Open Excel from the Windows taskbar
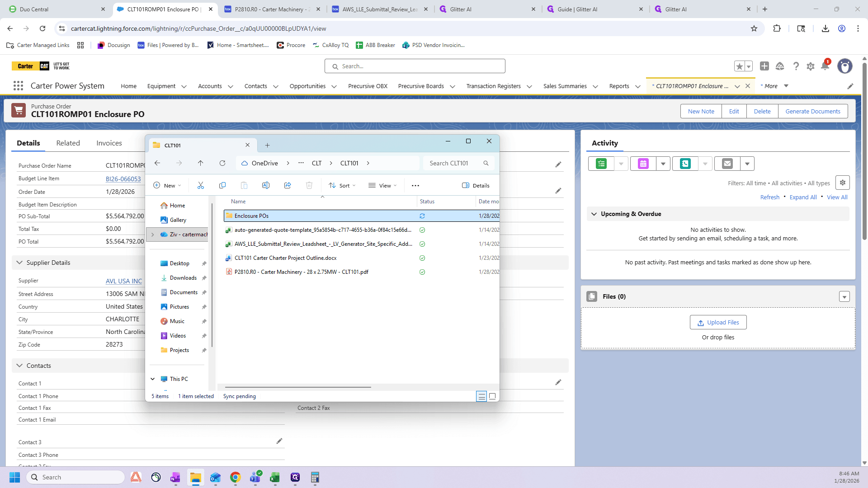Screen dimensions: 868x488 click(x=275, y=478)
